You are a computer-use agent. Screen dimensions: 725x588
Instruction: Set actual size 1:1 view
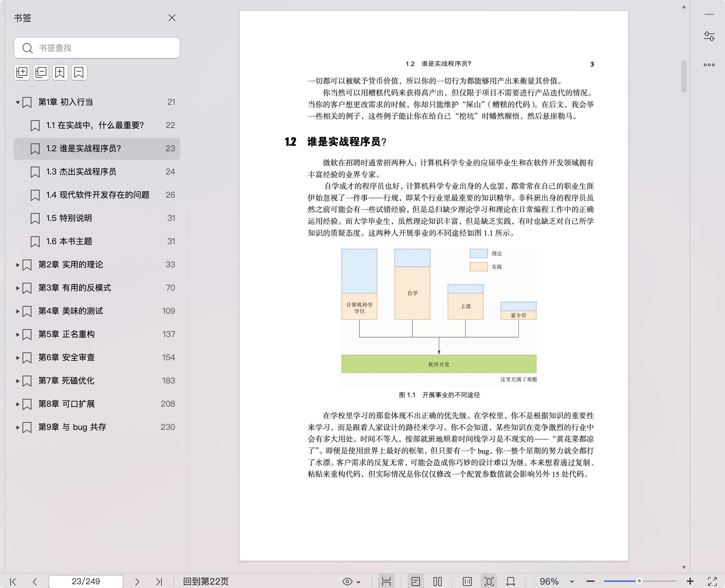tap(467, 582)
